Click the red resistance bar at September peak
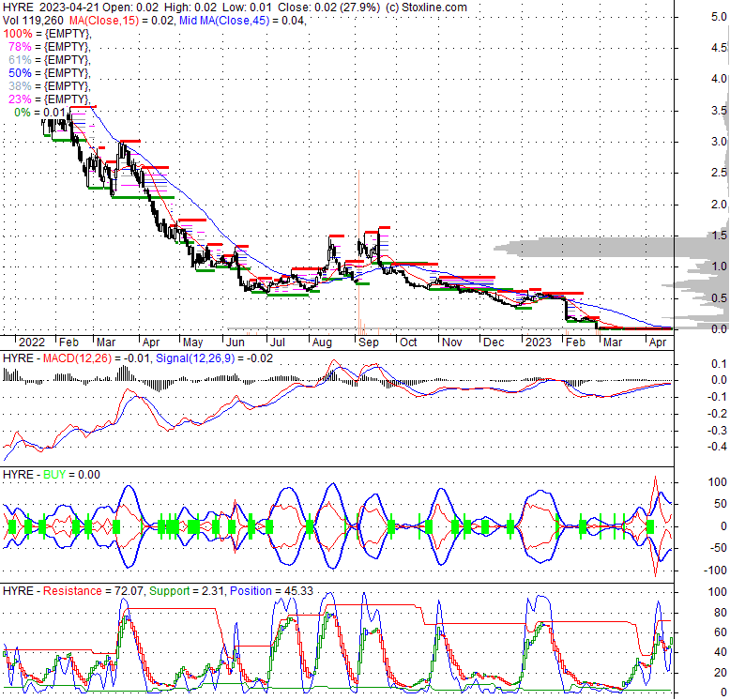Image resolution: width=730 pixels, height=700 pixels. click(384, 228)
